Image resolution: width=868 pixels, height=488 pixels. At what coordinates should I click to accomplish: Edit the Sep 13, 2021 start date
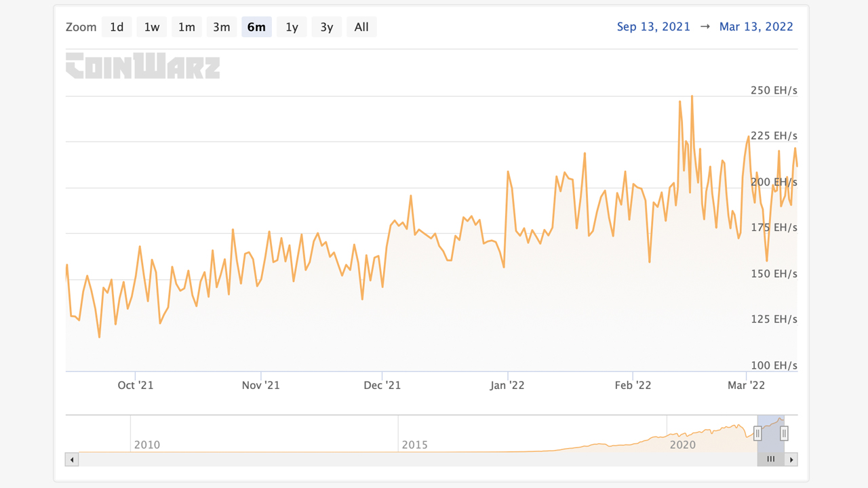[654, 26]
